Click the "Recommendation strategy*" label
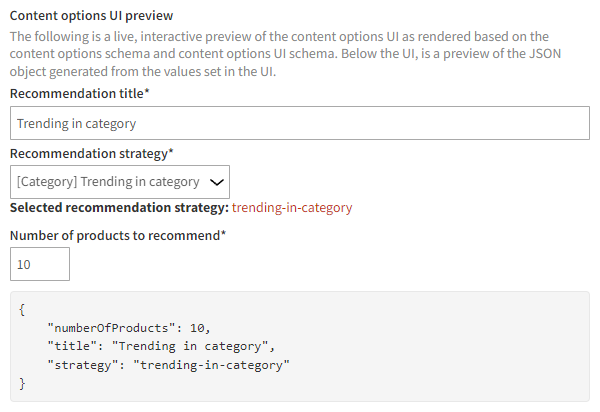The width and height of the screenshot is (600, 412). coord(91,154)
